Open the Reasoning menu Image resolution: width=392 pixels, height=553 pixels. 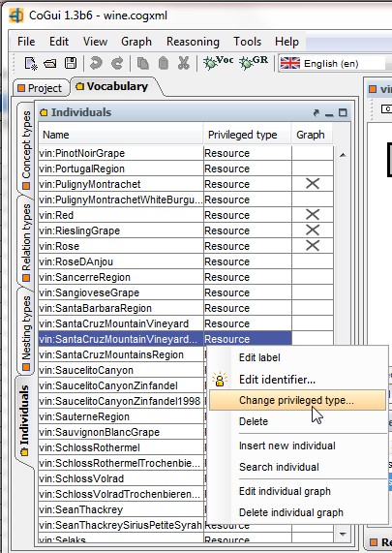point(193,42)
